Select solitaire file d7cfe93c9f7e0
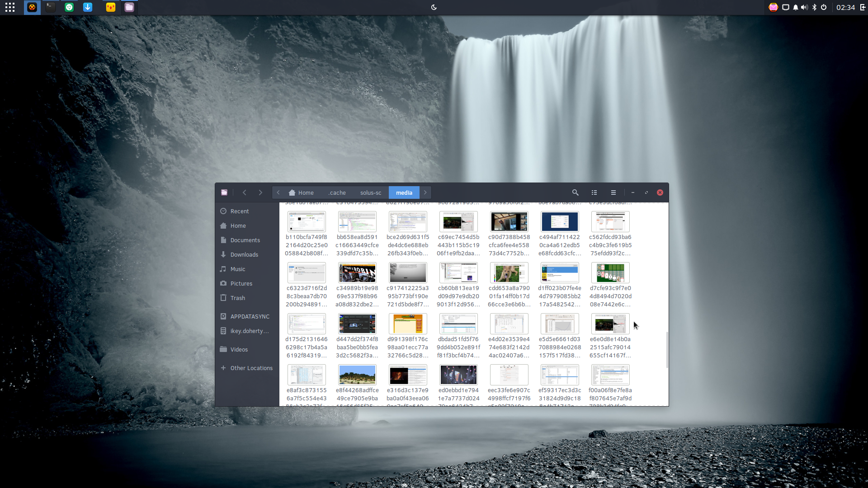This screenshot has height=488, width=868. tap(610, 273)
